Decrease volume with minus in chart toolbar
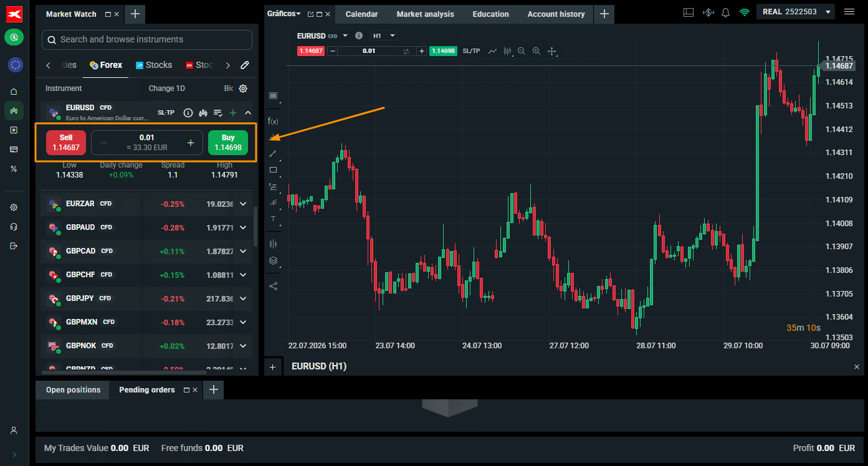Image resolution: width=868 pixels, height=466 pixels. (333, 51)
